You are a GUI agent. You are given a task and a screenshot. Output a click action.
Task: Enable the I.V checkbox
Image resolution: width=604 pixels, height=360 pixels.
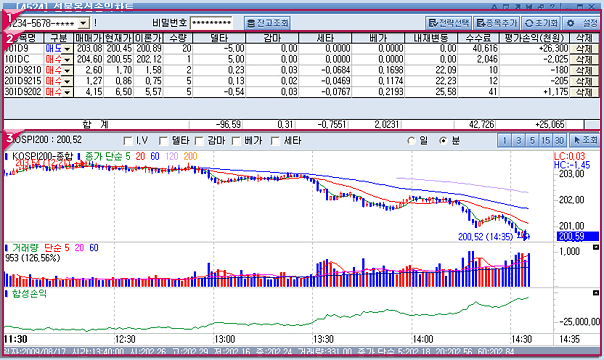(x=128, y=141)
